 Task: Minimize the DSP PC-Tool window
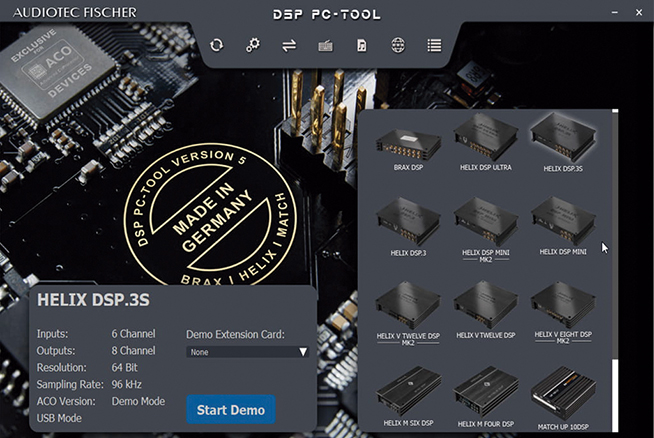click(614, 13)
